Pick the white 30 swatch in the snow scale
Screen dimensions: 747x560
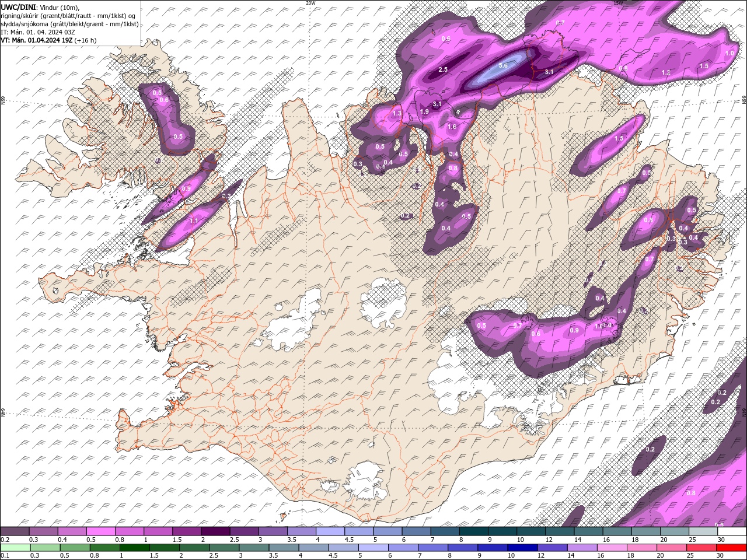731,531
